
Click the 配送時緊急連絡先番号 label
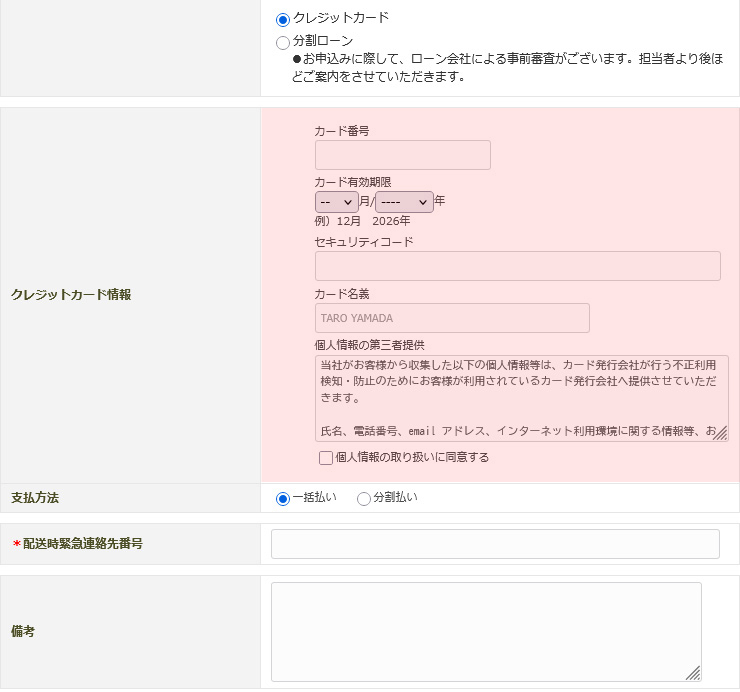click(83, 544)
